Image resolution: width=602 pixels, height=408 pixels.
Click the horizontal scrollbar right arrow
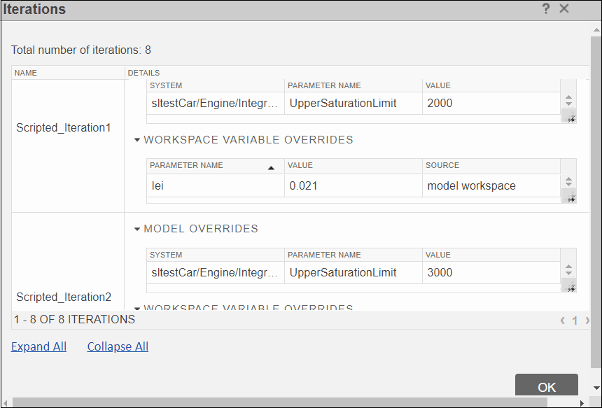(x=582, y=403)
